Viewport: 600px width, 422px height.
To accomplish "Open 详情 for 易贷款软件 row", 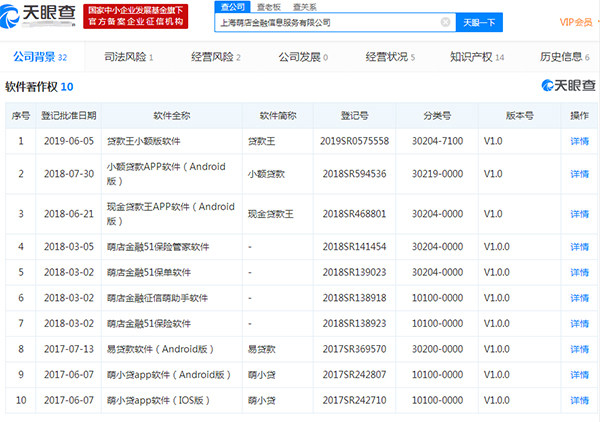I will (579, 349).
